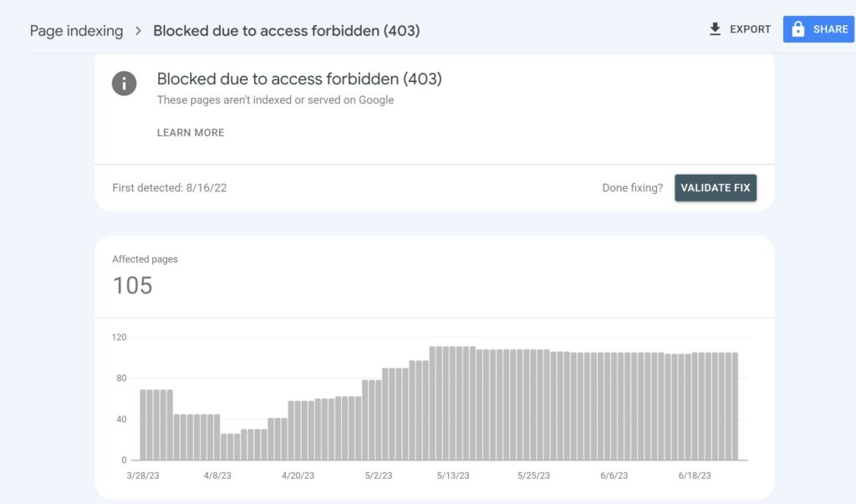856x504 pixels.
Task: Click the SHARE button label
Action: click(830, 29)
